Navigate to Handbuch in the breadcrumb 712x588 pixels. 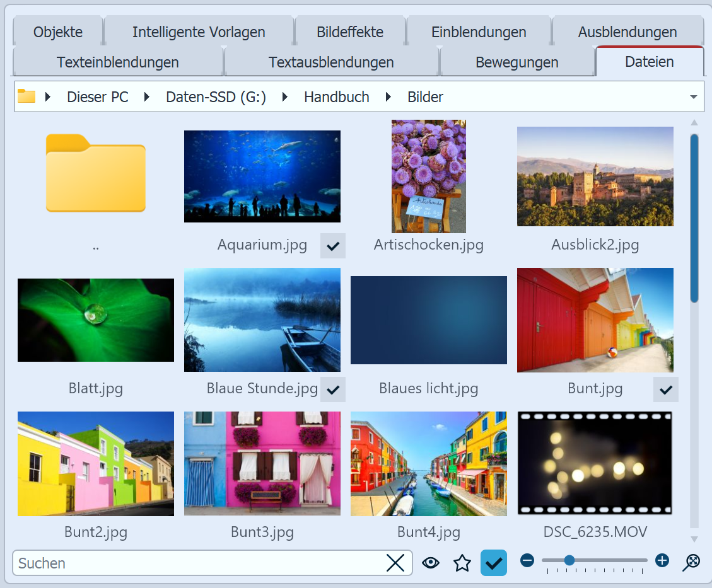(x=336, y=97)
